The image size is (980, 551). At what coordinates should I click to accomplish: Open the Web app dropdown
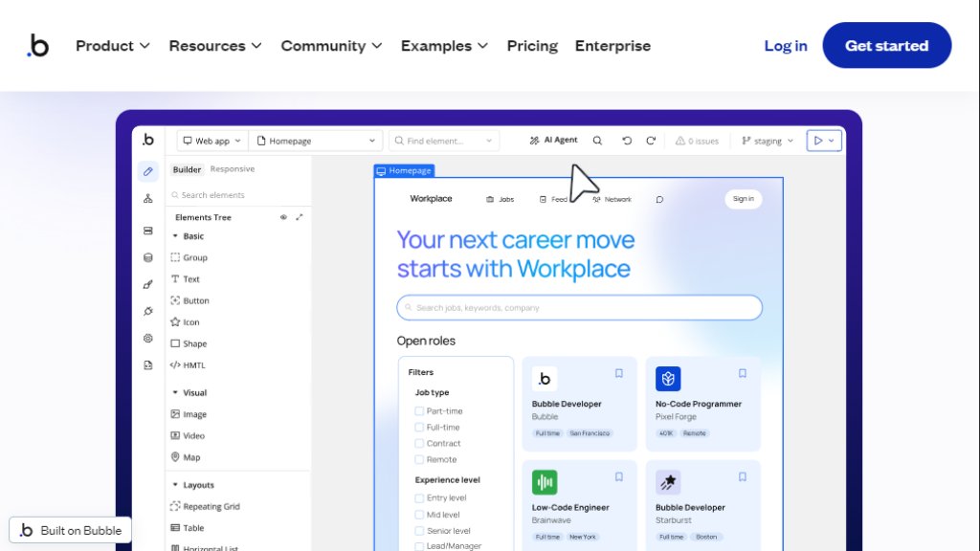(212, 142)
